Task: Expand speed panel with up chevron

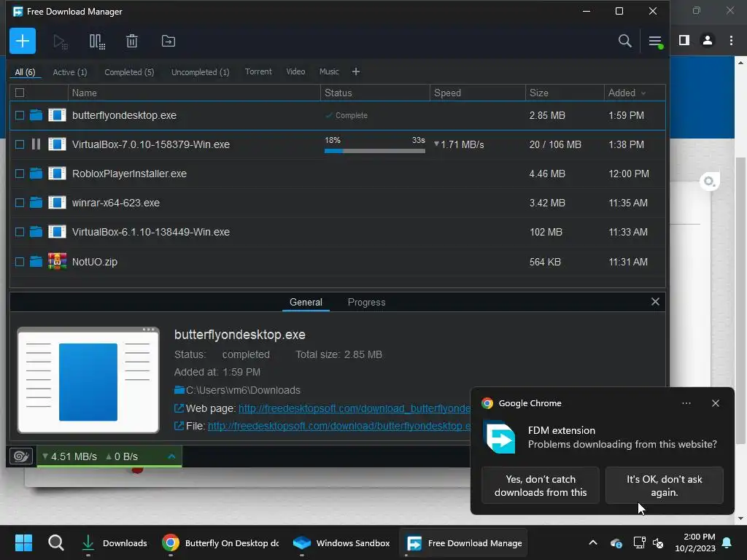Action: (x=171, y=456)
